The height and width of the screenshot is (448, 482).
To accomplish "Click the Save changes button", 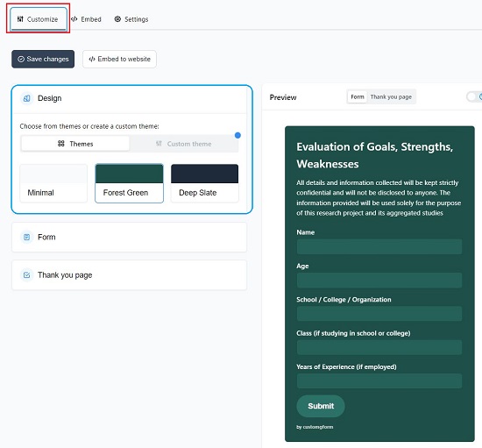I will pyautogui.click(x=43, y=59).
